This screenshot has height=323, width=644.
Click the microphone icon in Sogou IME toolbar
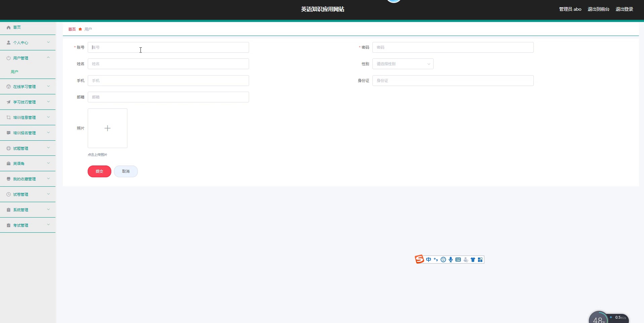(x=451, y=260)
